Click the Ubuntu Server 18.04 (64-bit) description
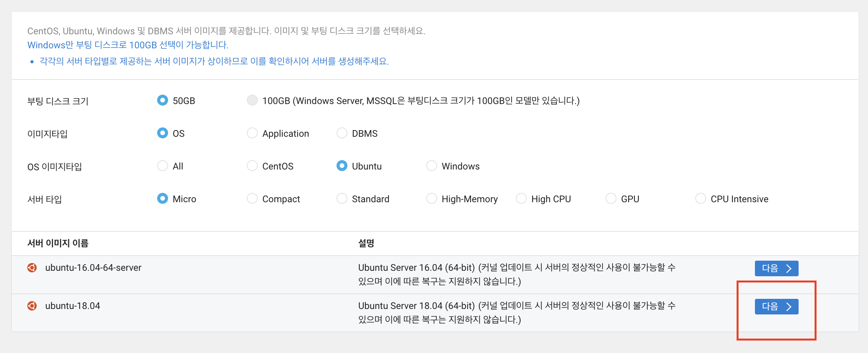This screenshot has height=353, width=868. point(517,312)
